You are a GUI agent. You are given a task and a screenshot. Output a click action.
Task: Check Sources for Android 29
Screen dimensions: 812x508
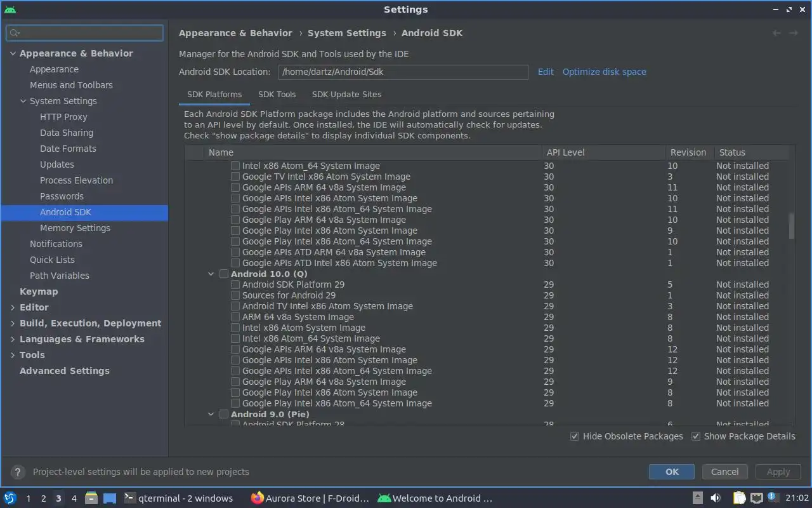(x=235, y=295)
